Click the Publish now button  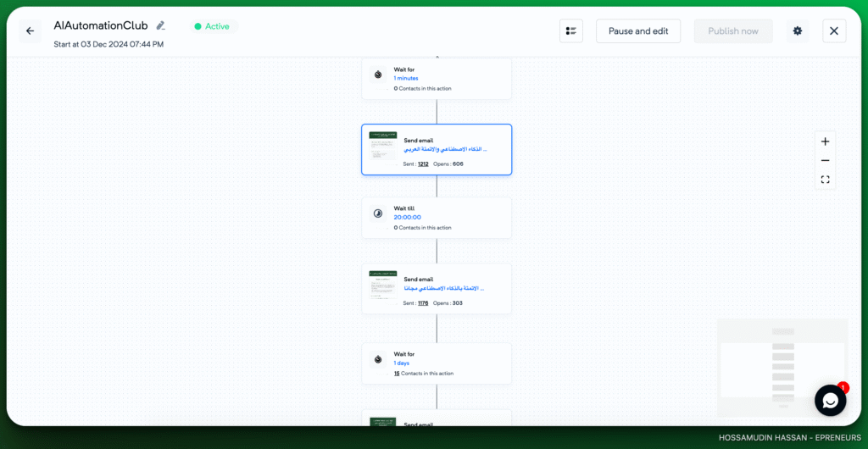733,31
